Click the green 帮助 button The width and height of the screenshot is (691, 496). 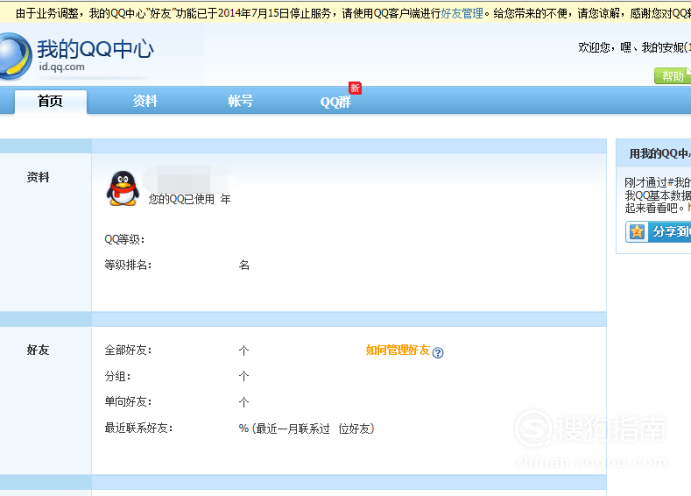(x=672, y=76)
